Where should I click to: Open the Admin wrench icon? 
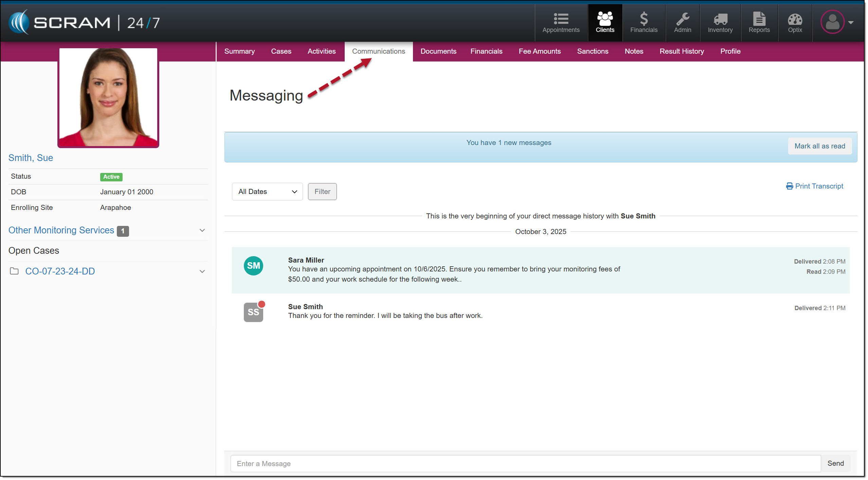pyautogui.click(x=682, y=19)
